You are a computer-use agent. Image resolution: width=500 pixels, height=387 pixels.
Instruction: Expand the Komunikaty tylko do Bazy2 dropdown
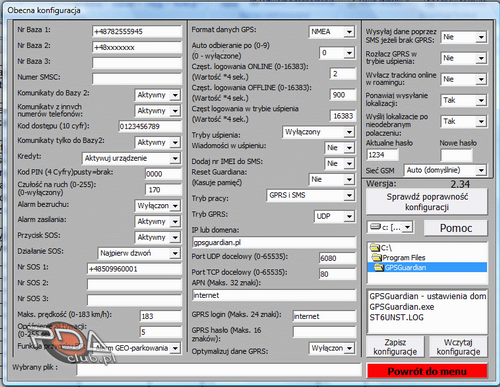(x=158, y=142)
